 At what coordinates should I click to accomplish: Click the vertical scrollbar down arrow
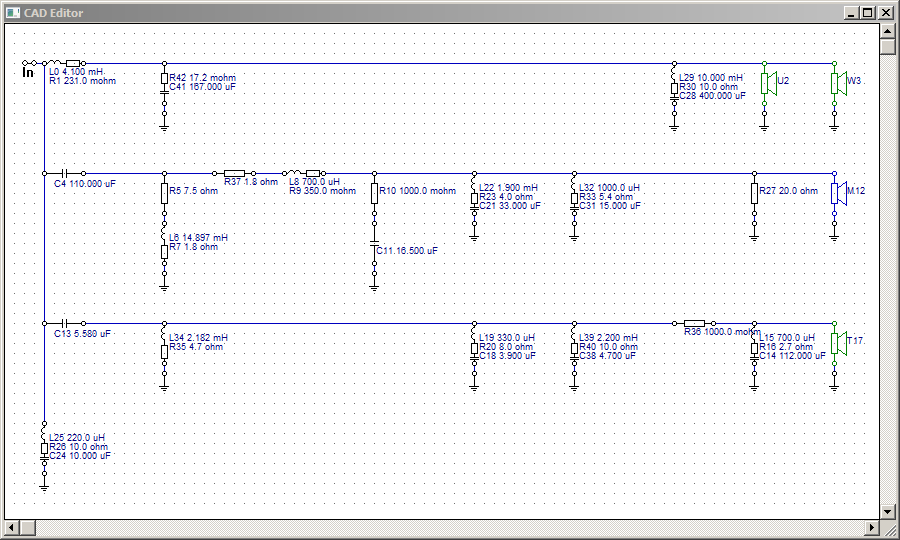(x=887, y=511)
